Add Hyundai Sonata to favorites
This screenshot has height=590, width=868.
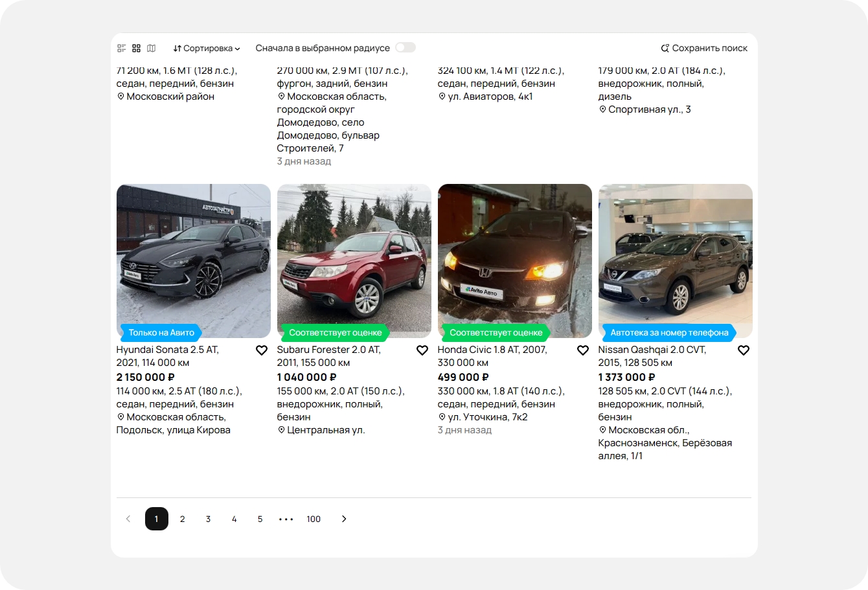point(262,350)
